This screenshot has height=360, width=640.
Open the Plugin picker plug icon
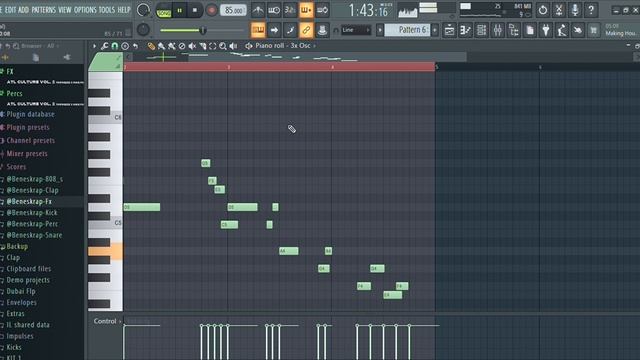coord(546,30)
